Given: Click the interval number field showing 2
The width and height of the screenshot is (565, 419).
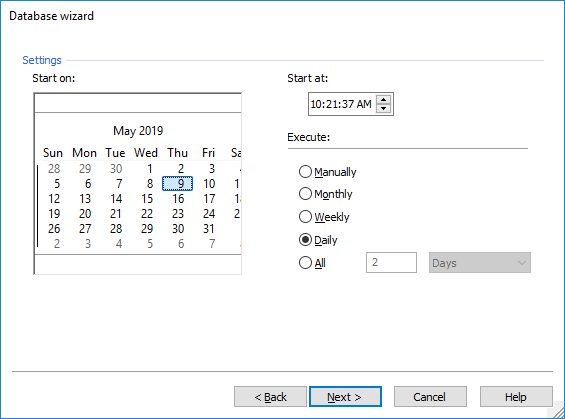Looking at the screenshot, I should (391, 263).
